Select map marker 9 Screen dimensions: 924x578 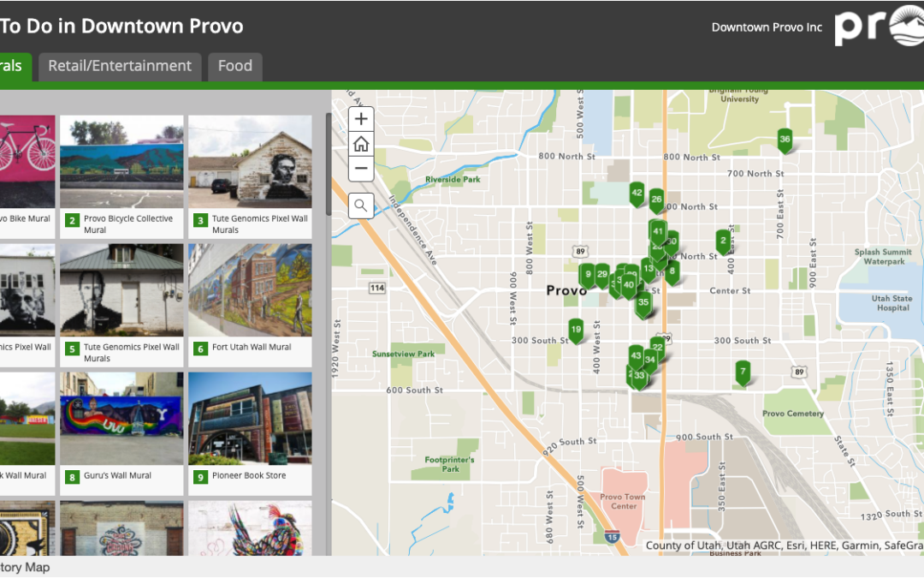click(588, 275)
